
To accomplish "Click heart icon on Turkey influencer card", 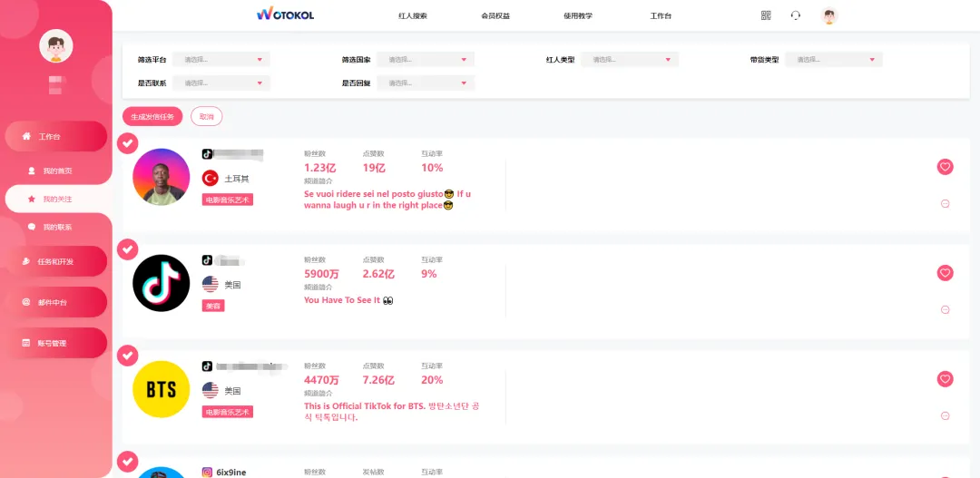I will click(945, 167).
